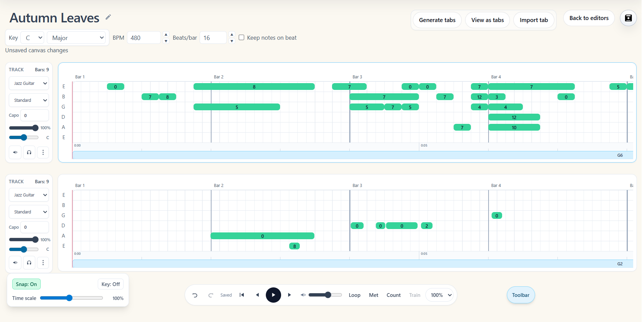This screenshot has height=322, width=644.
Task: Select fret 2 note on second track D string
Action: (427, 226)
